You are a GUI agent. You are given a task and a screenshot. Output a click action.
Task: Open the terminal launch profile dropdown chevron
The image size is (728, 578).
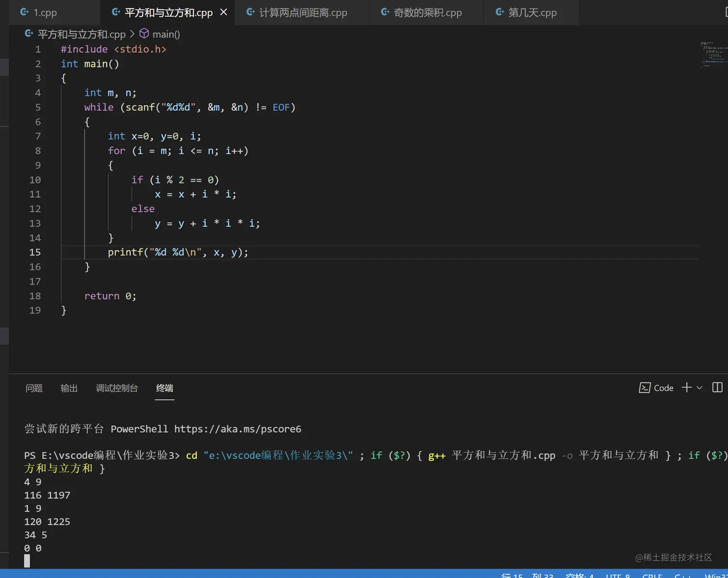click(x=700, y=388)
